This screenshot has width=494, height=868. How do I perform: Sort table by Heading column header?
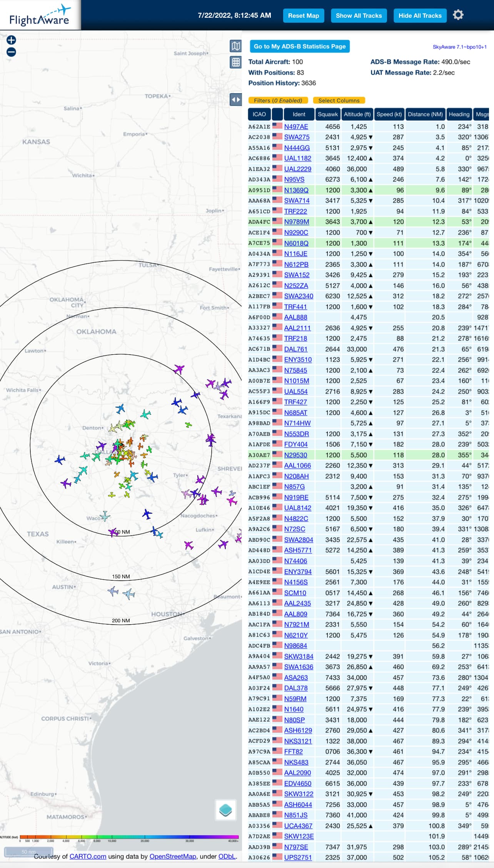[459, 114]
